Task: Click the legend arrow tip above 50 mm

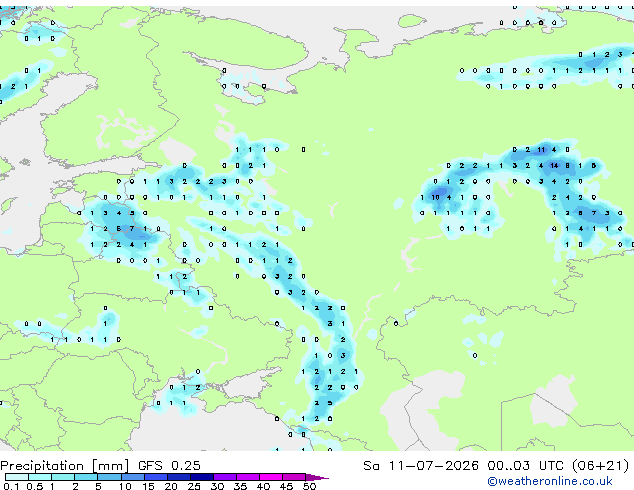Action: [x=318, y=477]
